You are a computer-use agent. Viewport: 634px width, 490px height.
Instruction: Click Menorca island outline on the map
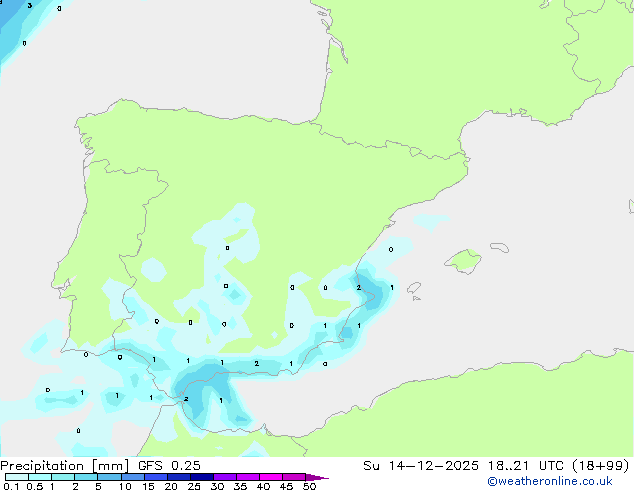(x=499, y=247)
